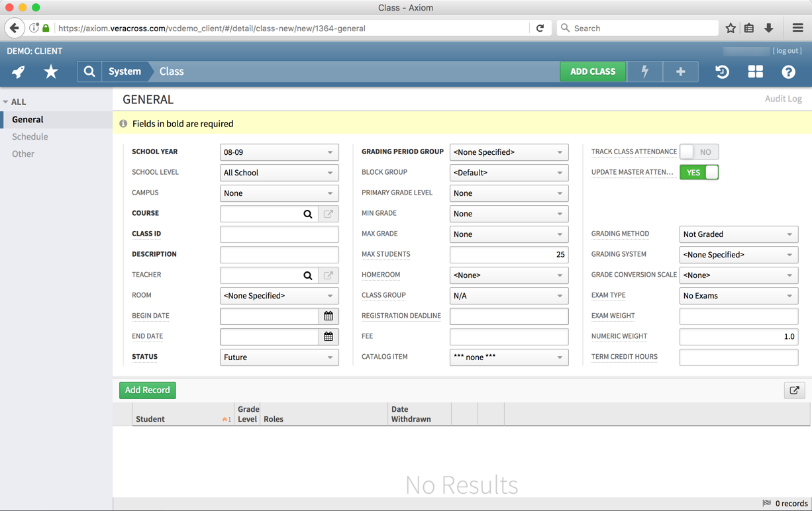
Task: Click the magnifier search icon beside System
Action: point(89,71)
